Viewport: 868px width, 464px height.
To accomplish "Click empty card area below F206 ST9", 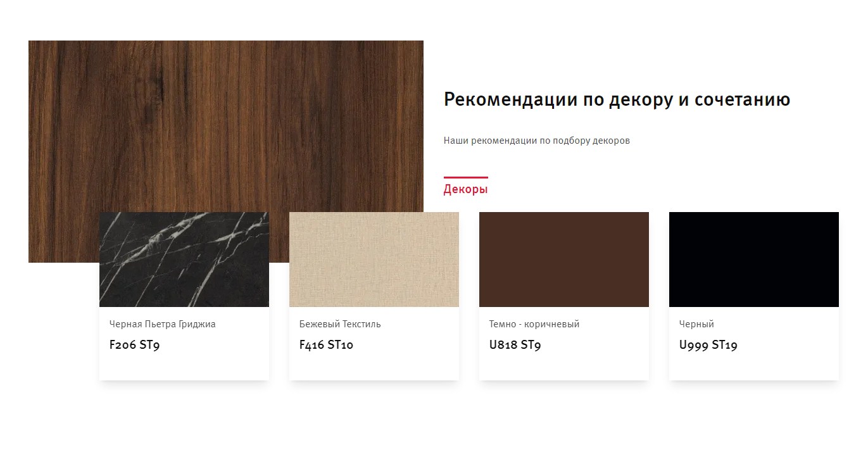I will point(184,367).
